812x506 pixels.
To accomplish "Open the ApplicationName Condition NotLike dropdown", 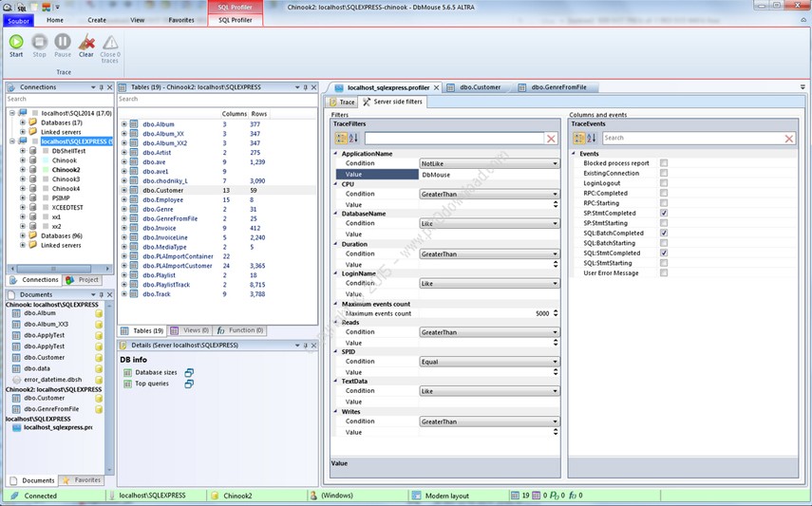I will point(555,163).
